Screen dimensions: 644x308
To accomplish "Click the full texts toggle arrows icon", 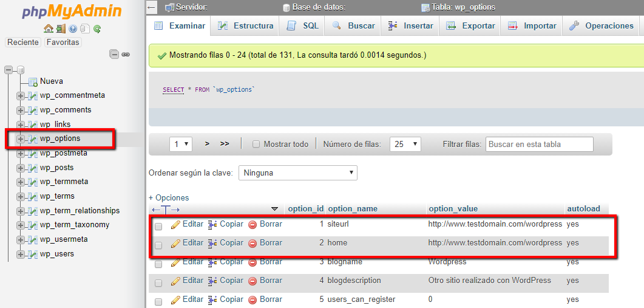I will coord(166,210).
